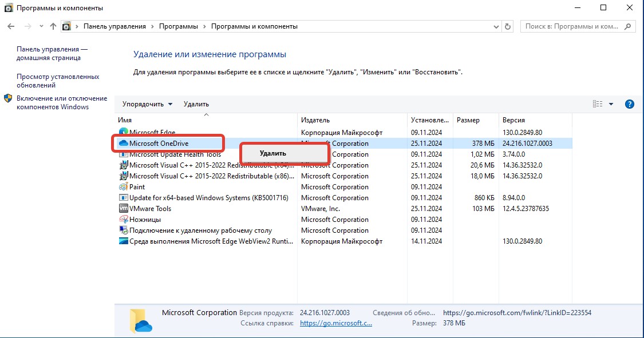Click version "24.216.1027.0003" in OneDrive row
Screen dimensions: 644x338
click(527, 143)
